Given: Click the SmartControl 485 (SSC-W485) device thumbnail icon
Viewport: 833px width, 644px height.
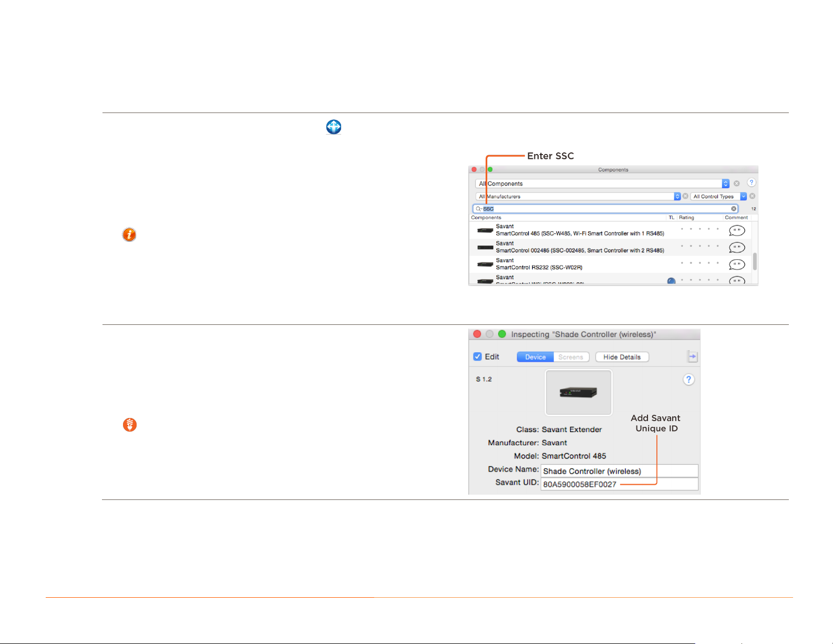Looking at the screenshot, I should (485, 230).
